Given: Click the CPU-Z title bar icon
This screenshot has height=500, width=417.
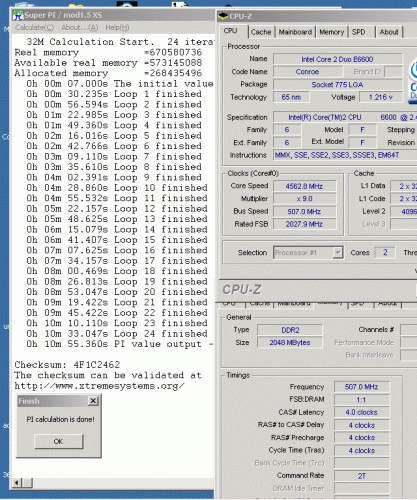Looking at the screenshot, I should (x=222, y=16).
